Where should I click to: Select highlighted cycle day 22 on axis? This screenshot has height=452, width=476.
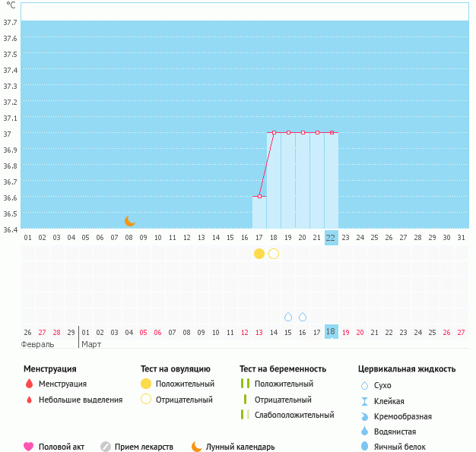pyautogui.click(x=331, y=238)
